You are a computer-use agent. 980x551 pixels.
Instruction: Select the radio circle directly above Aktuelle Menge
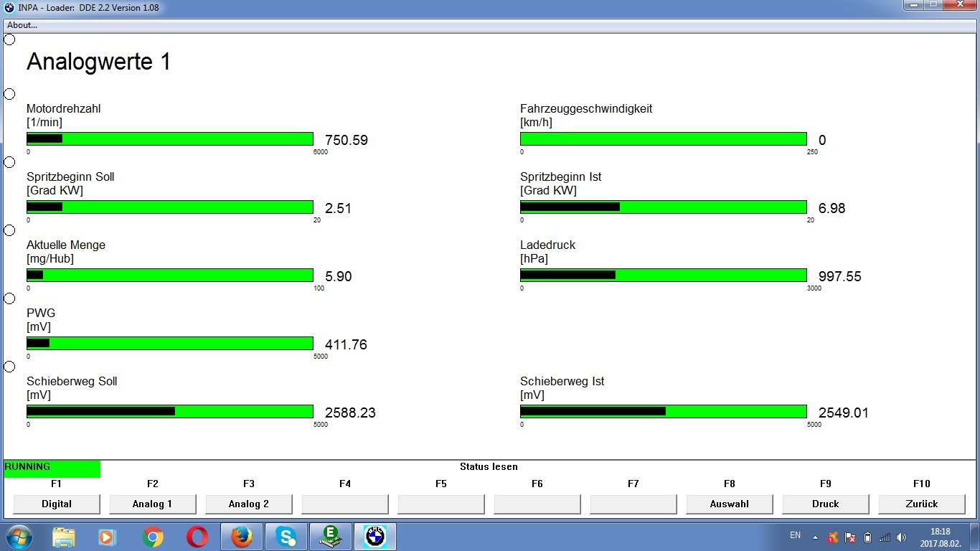point(9,230)
